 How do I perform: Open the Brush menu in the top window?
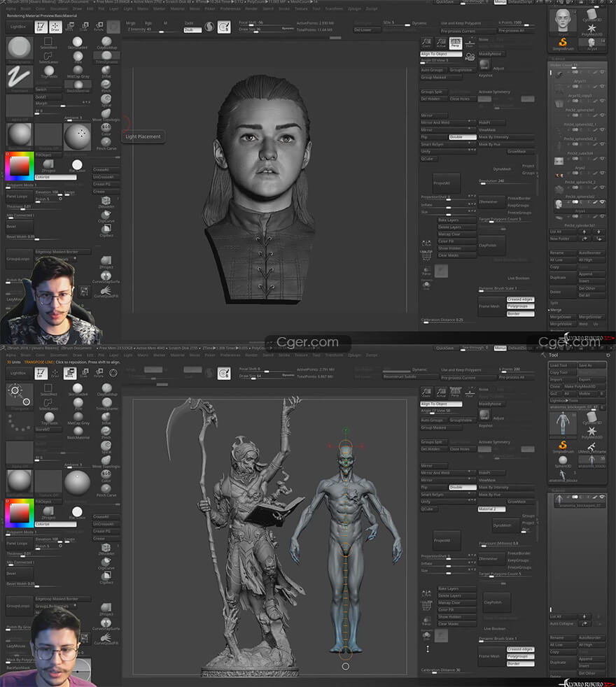point(26,8)
